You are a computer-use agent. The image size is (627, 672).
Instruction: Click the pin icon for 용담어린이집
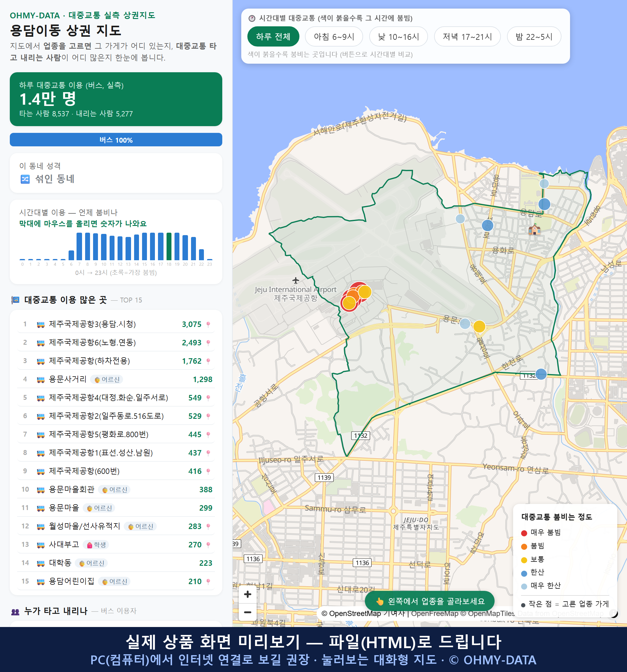(208, 581)
